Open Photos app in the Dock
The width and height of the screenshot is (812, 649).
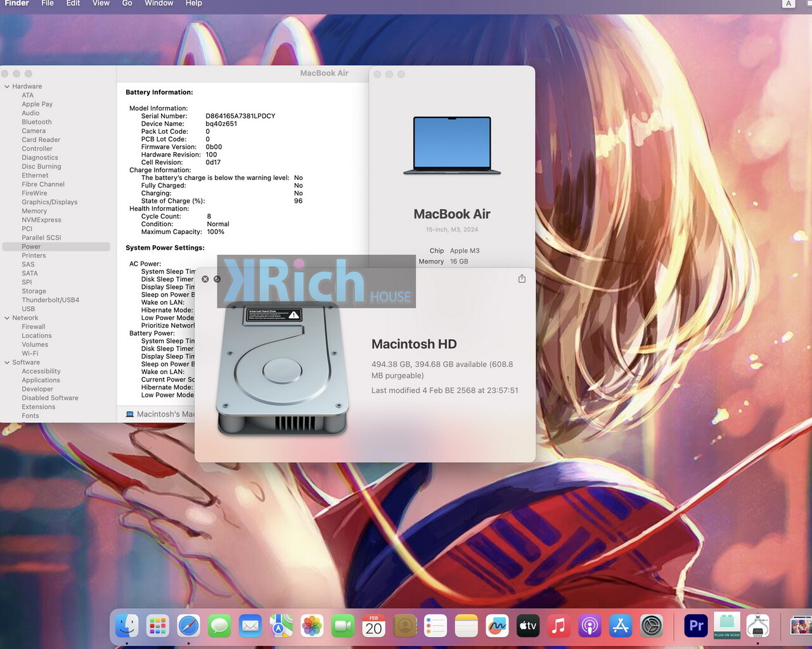[312, 626]
